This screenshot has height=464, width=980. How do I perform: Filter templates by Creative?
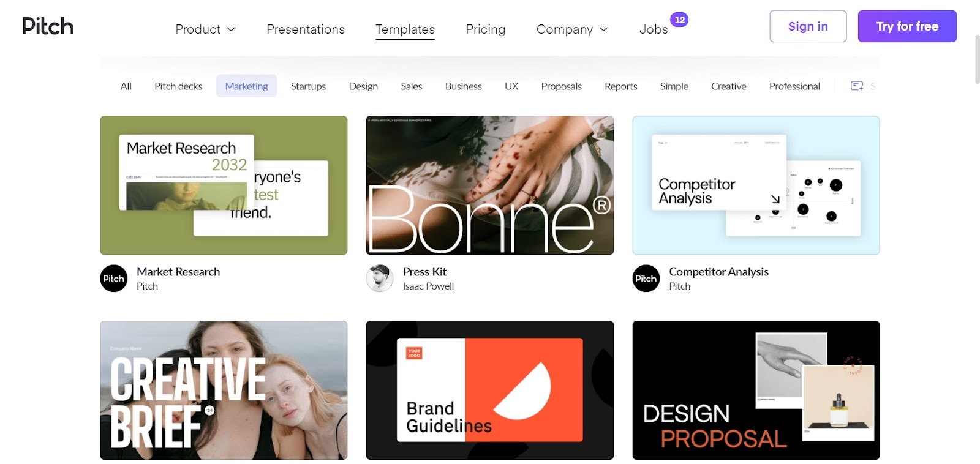tap(729, 86)
